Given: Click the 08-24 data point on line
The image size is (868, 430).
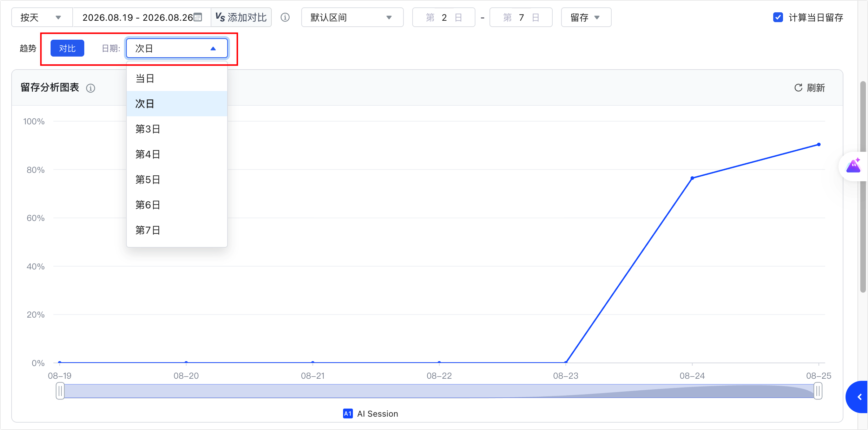Looking at the screenshot, I should coord(692,178).
